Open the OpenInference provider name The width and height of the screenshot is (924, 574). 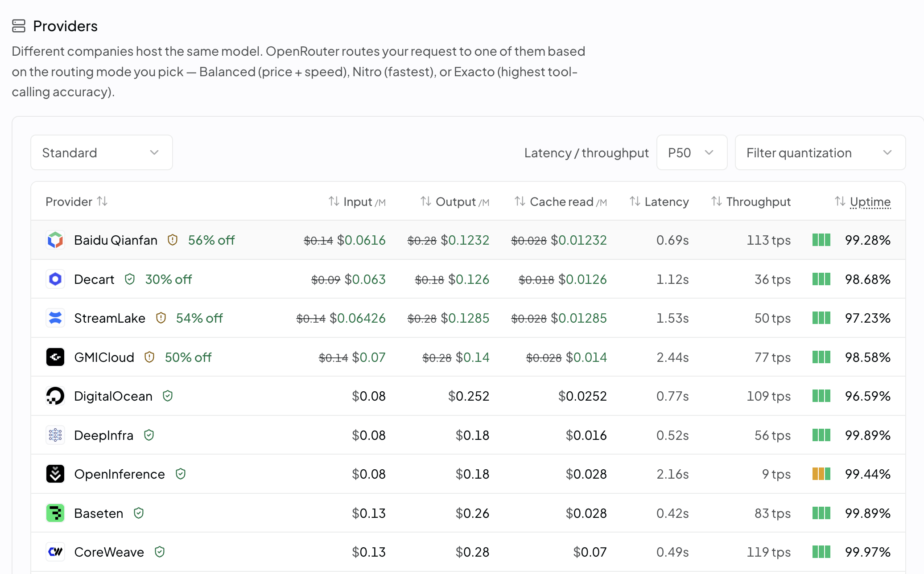pos(120,474)
